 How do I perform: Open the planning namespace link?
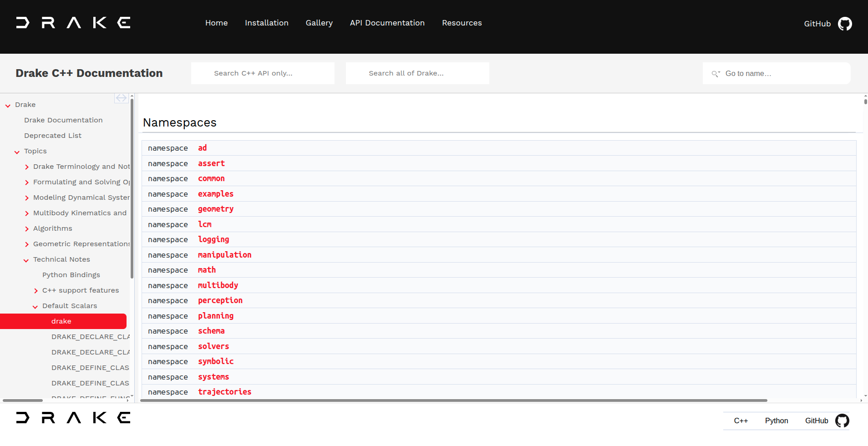click(216, 316)
